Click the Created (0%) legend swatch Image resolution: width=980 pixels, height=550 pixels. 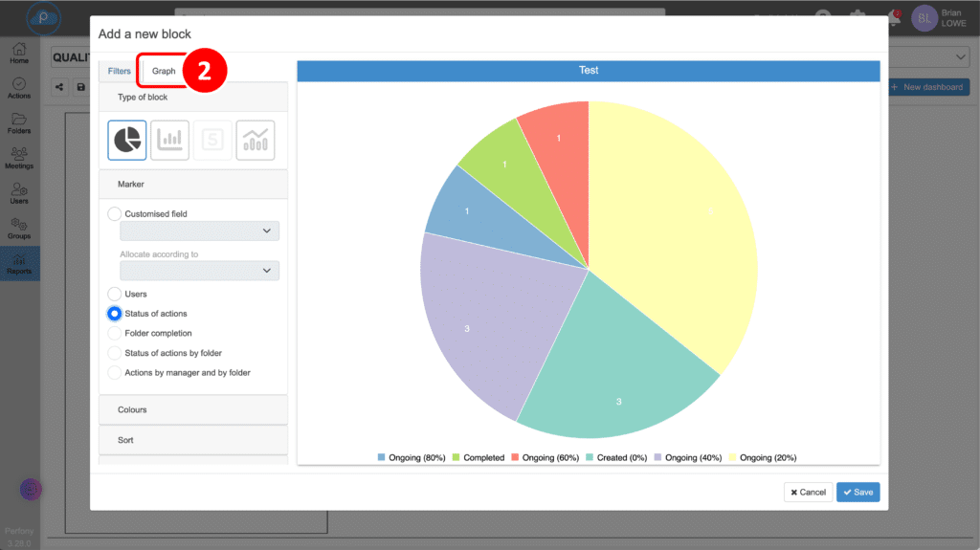coord(590,458)
